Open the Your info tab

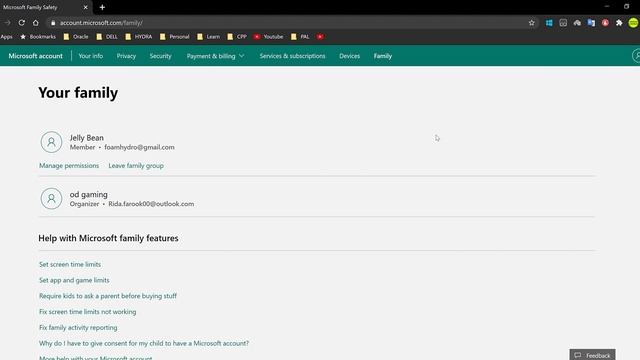[x=91, y=56]
